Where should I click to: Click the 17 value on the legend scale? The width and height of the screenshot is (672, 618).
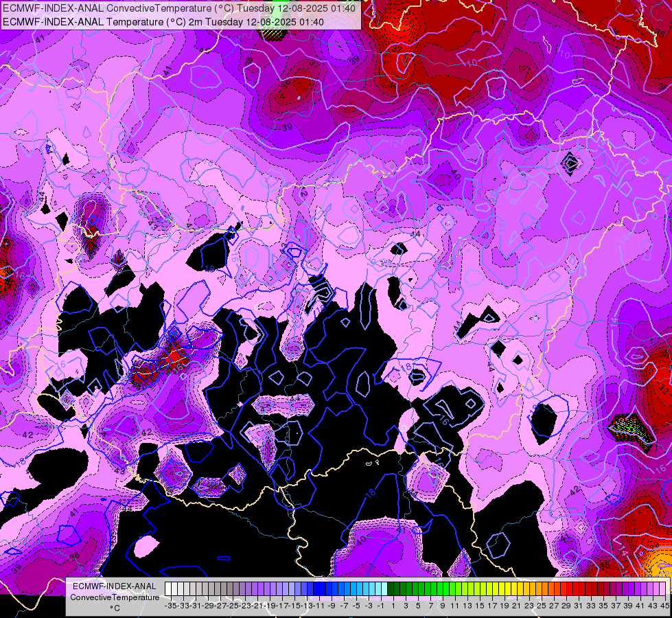coord(492,606)
